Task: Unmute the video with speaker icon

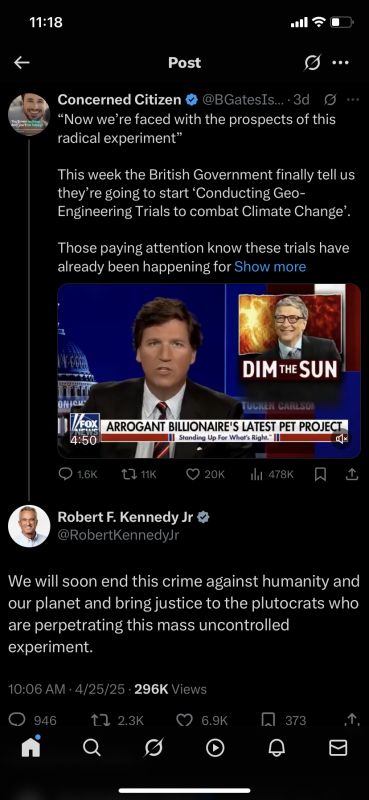Action: click(341, 438)
